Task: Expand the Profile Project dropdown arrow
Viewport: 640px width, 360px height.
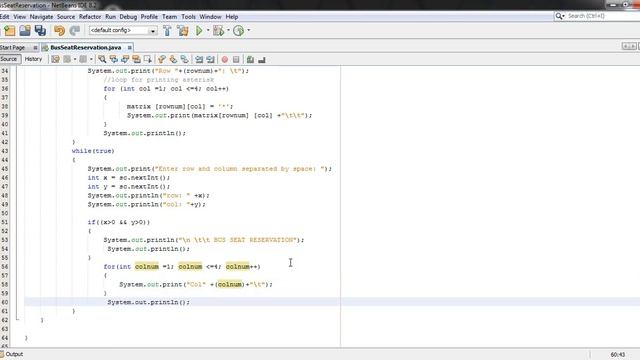Action: tap(249, 31)
